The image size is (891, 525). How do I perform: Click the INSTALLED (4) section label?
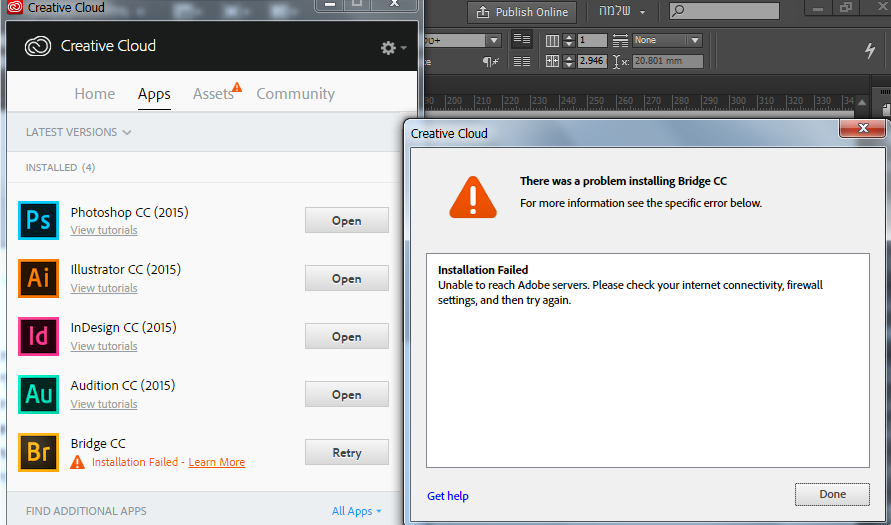60,168
